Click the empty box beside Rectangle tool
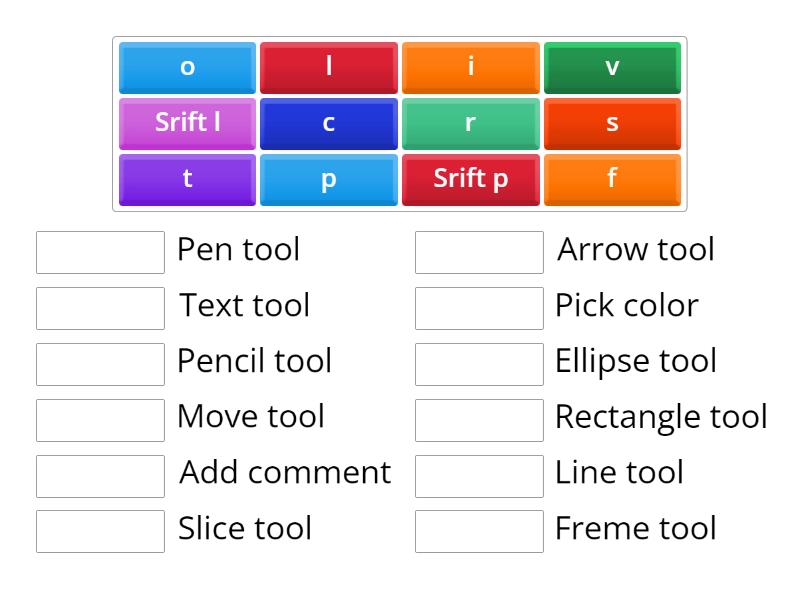The image size is (800, 600). [478, 417]
